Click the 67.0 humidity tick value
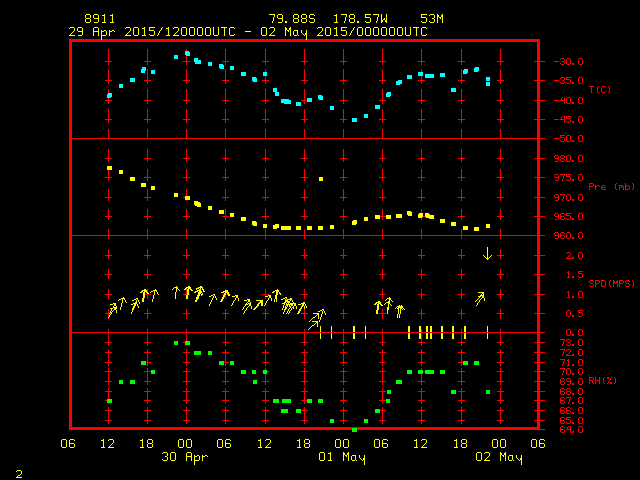This screenshot has width=640, height=480. click(x=571, y=401)
